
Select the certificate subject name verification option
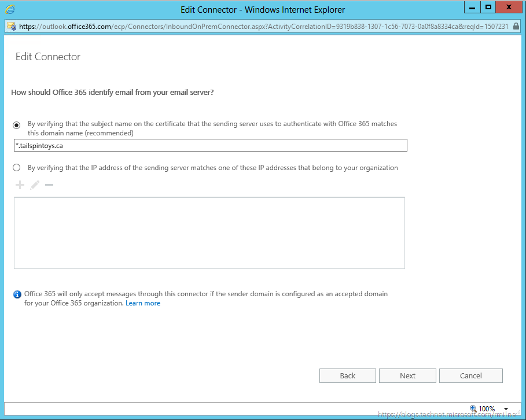17,124
